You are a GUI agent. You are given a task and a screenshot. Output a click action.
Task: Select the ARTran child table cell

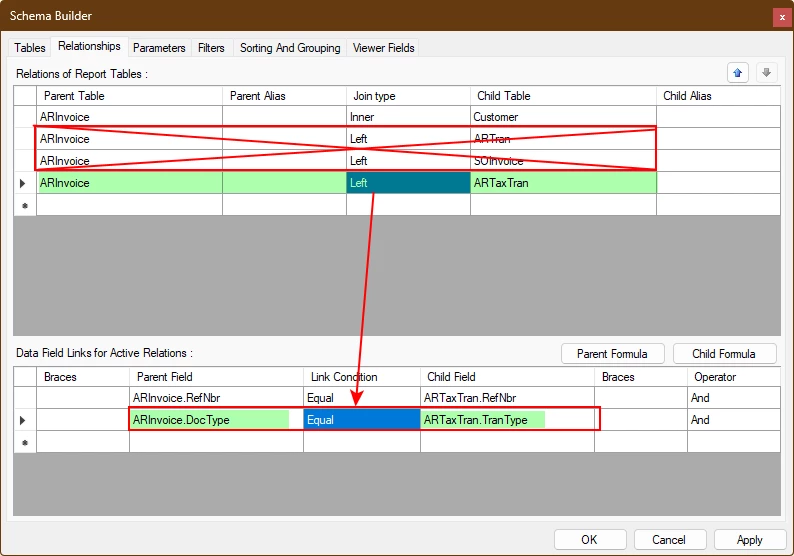pos(563,139)
